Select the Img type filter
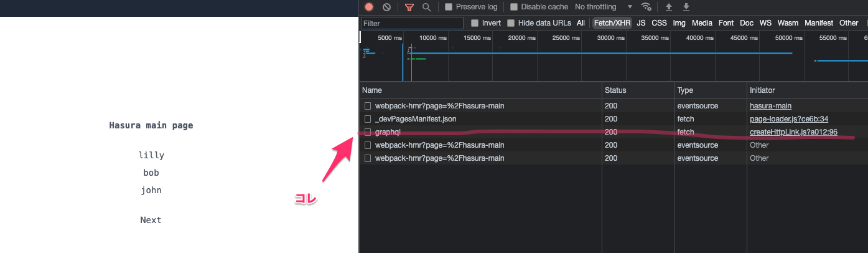 [x=679, y=23]
